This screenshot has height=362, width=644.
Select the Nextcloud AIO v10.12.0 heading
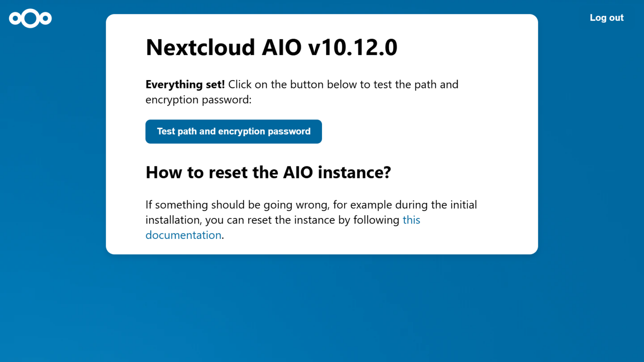[271, 47]
